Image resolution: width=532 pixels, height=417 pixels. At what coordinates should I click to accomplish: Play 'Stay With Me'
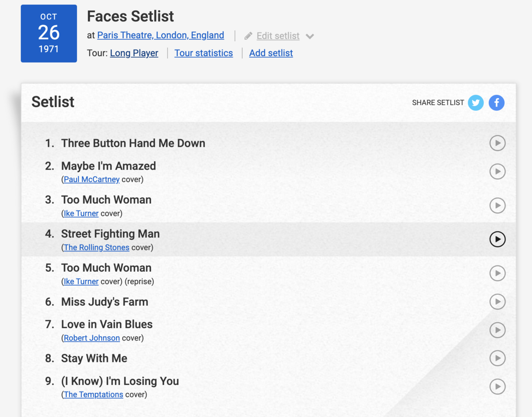(497, 358)
